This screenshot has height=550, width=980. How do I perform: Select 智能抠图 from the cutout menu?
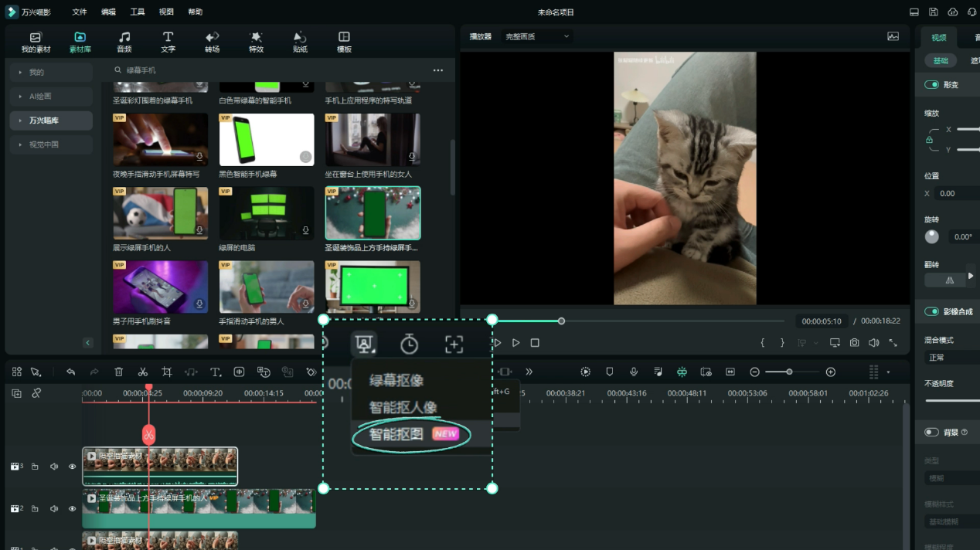pyautogui.click(x=396, y=434)
